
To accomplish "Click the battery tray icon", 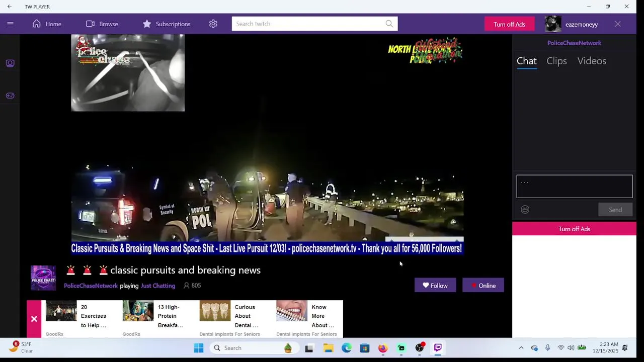I will coord(582,348).
